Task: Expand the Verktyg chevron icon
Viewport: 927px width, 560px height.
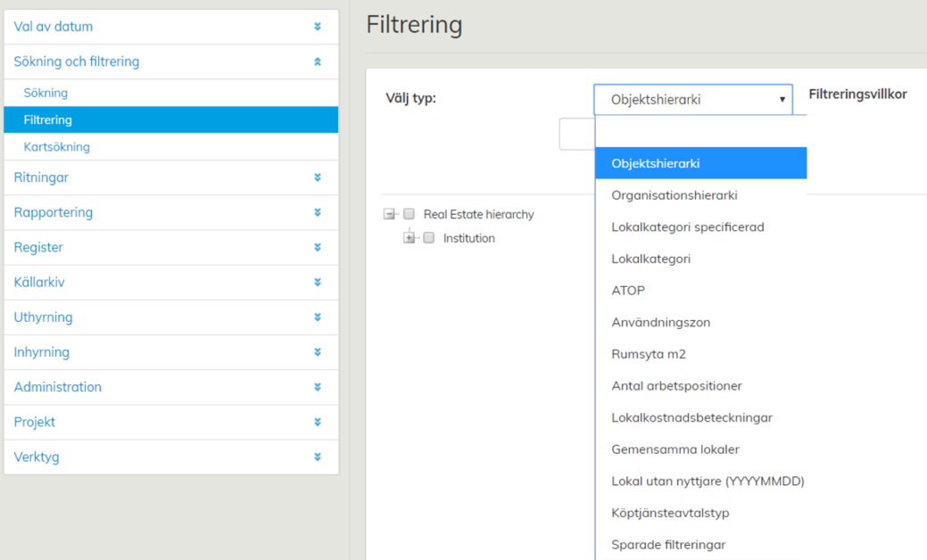Action: [318, 457]
